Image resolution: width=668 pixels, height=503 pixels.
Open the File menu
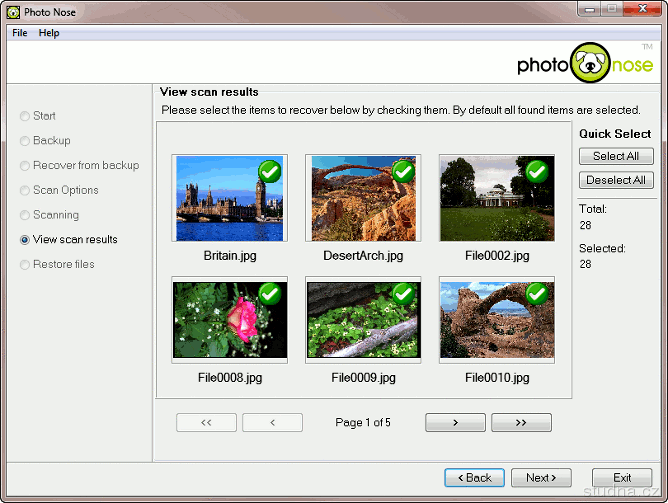coord(20,33)
